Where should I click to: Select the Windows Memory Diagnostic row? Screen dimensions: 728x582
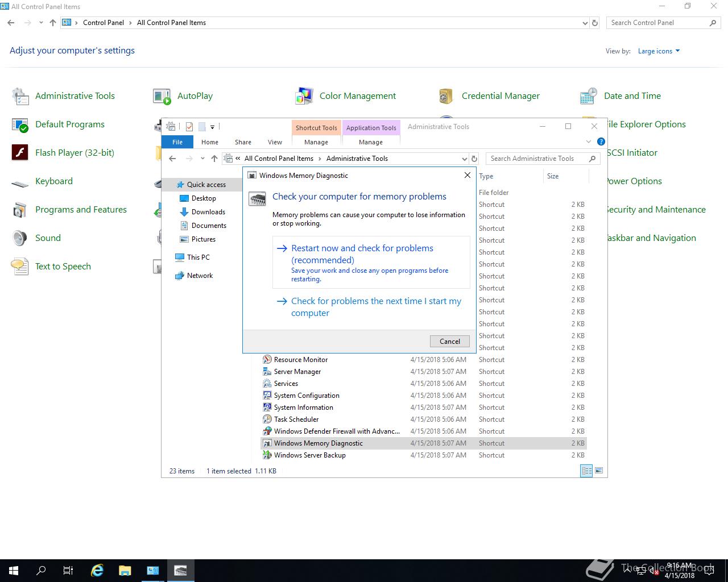[424, 443]
